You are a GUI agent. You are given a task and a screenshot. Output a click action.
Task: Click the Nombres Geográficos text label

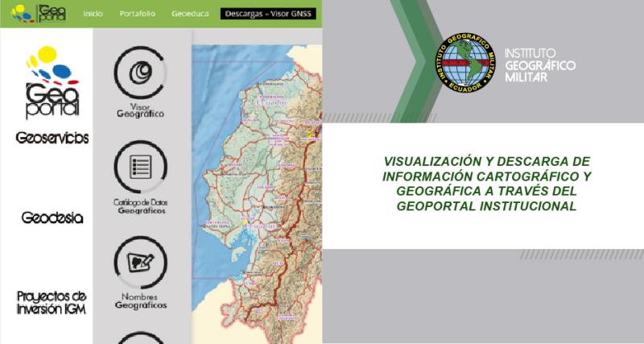(141, 302)
